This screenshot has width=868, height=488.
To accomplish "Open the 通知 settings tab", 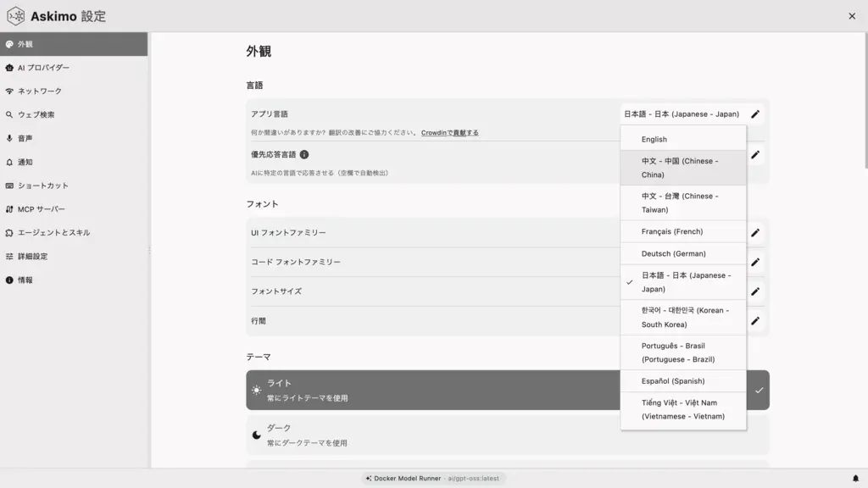I will coord(74,162).
